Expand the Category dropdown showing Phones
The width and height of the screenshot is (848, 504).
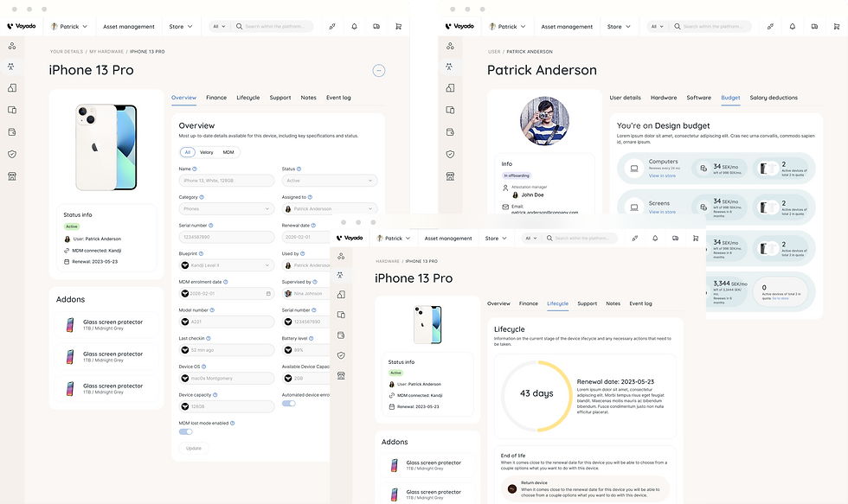point(227,208)
